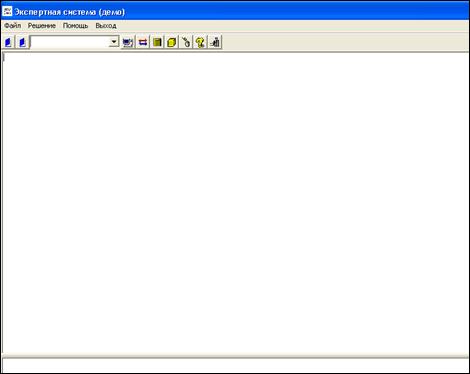Click the blue computer screen toolbar icon

pyautogui.click(x=128, y=42)
